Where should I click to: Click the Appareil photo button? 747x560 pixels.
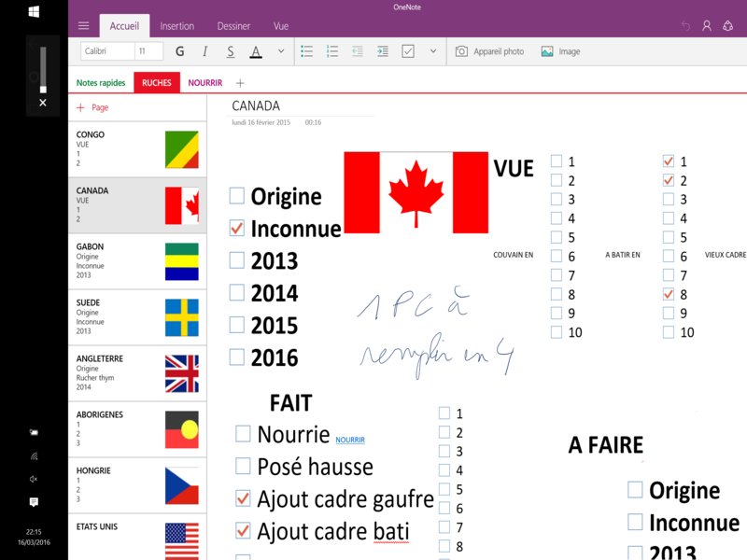click(x=489, y=51)
